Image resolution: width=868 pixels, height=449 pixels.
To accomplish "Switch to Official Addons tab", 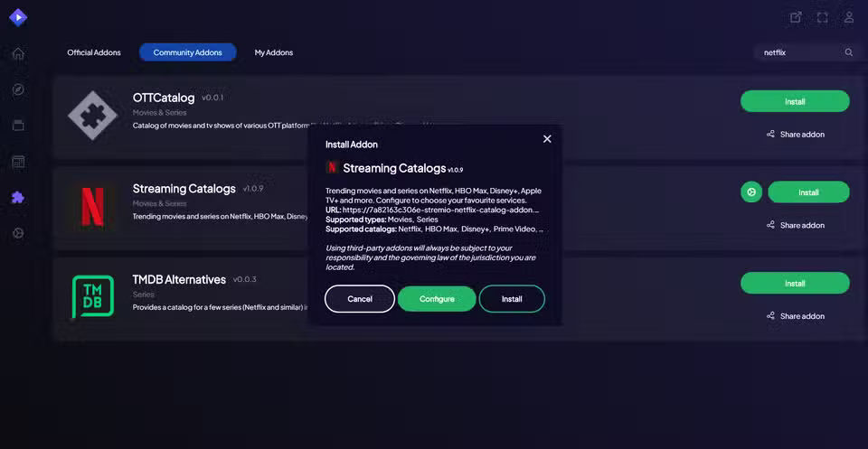I will pyautogui.click(x=94, y=52).
